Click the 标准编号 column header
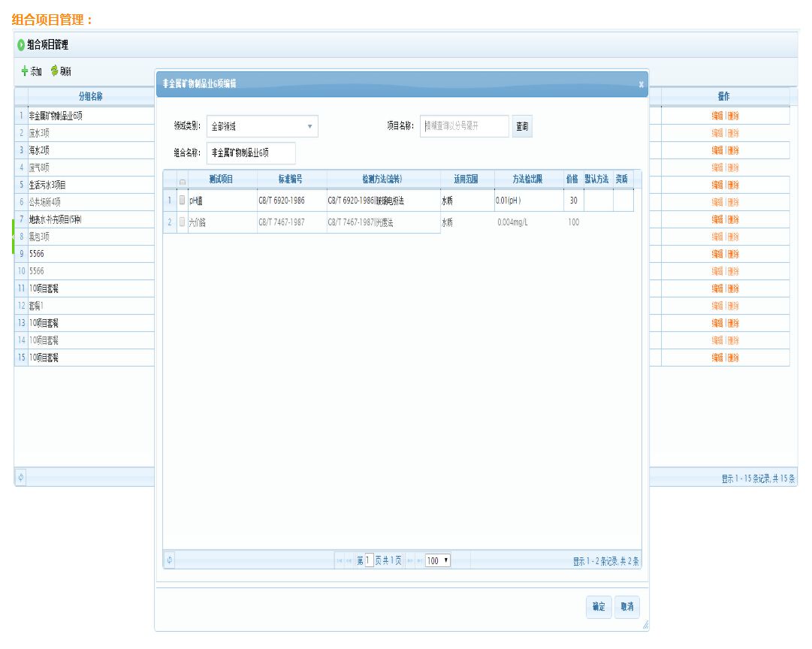 291,180
